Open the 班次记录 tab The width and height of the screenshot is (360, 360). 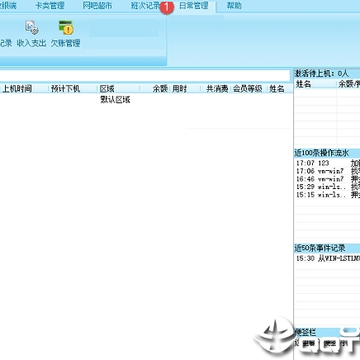(145, 6)
